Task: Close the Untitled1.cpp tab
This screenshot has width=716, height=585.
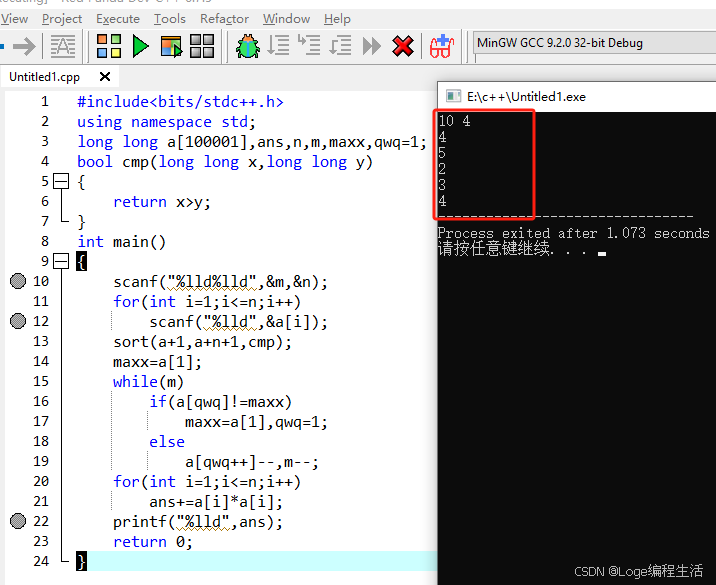Action: click(105, 76)
